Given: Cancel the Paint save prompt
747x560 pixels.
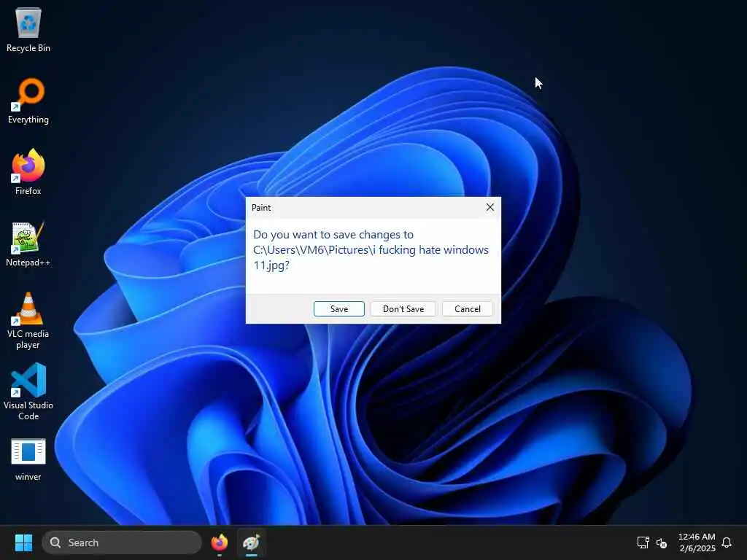Looking at the screenshot, I should 468,308.
